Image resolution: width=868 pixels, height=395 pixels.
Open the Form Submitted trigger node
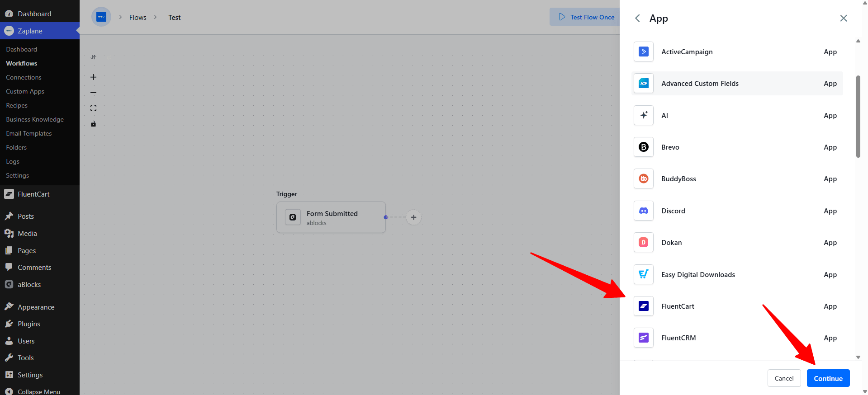pos(331,217)
